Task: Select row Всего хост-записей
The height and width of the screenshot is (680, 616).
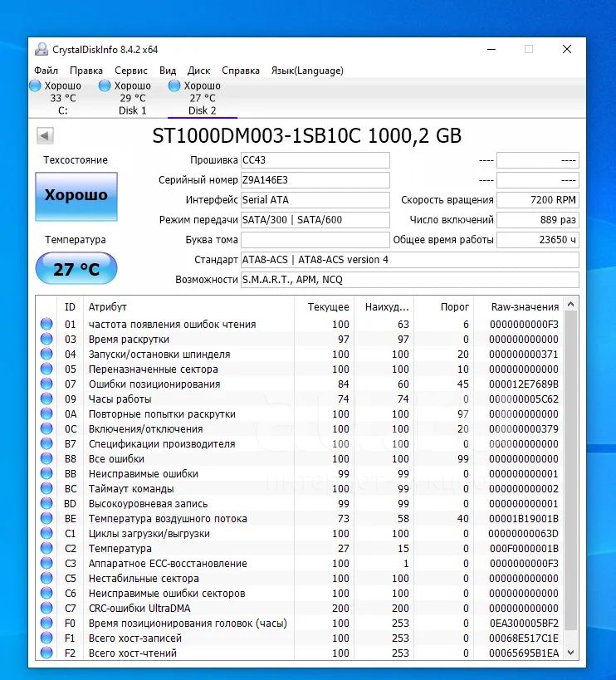Action: click(x=300, y=638)
